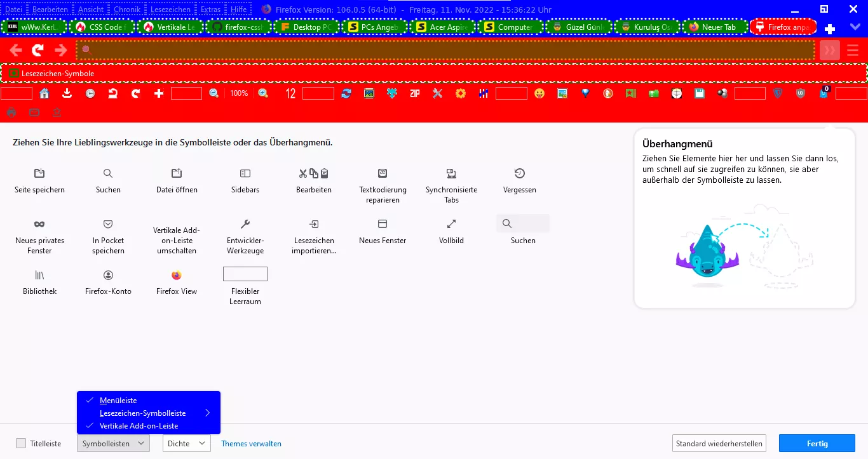Click the zoom out magnifier icon
The height and width of the screenshot is (459, 868).
pos(214,93)
